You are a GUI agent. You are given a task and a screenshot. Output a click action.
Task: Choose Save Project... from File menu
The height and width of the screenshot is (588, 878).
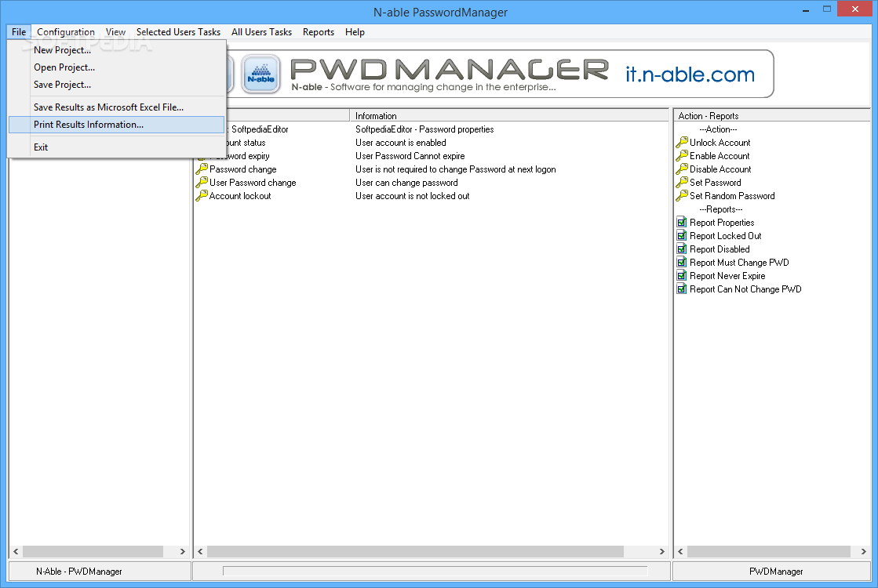(116, 85)
